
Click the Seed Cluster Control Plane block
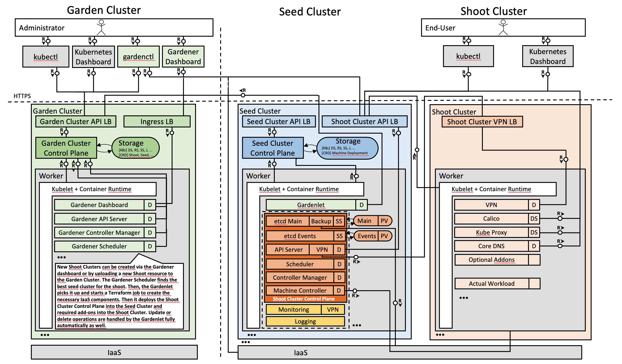(273, 148)
